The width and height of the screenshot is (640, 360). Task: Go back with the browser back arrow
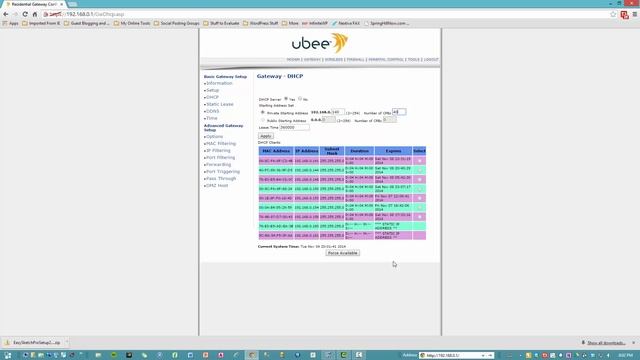pyautogui.click(x=6, y=14)
